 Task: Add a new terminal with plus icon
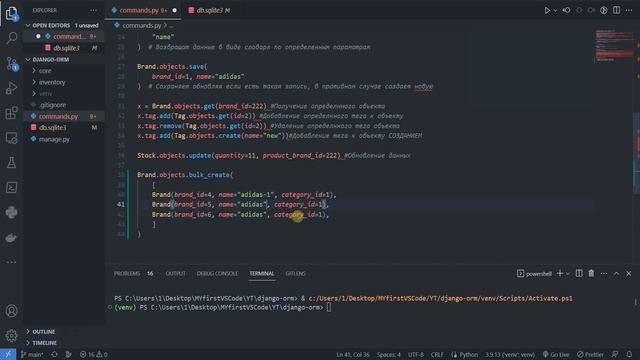[x=560, y=273]
